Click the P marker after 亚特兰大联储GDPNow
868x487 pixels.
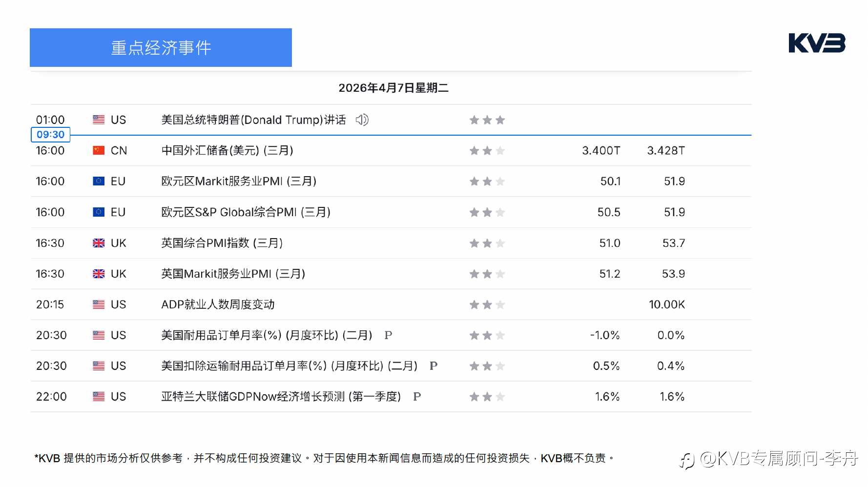point(417,397)
